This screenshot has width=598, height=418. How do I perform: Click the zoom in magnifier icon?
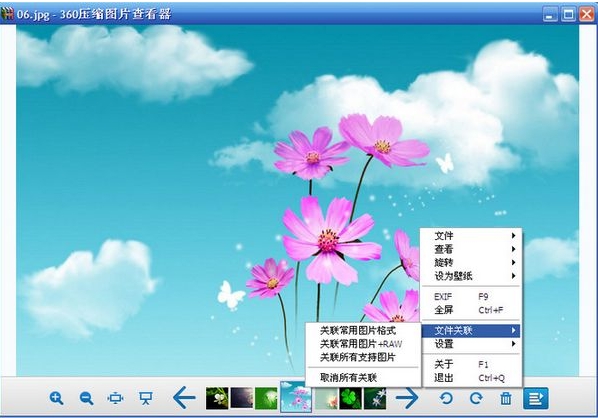pos(56,398)
